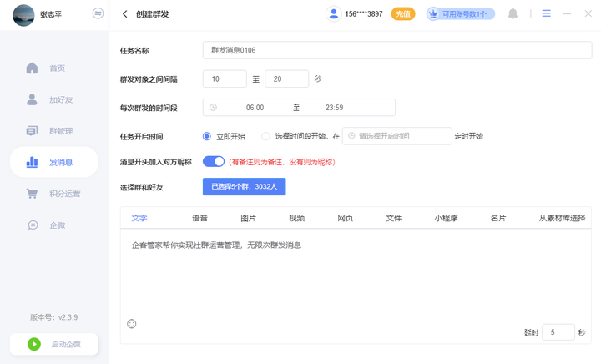The height and width of the screenshot is (364, 601).
Task: Open 积分运营 in the sidebar
Action: coord(65,194)
